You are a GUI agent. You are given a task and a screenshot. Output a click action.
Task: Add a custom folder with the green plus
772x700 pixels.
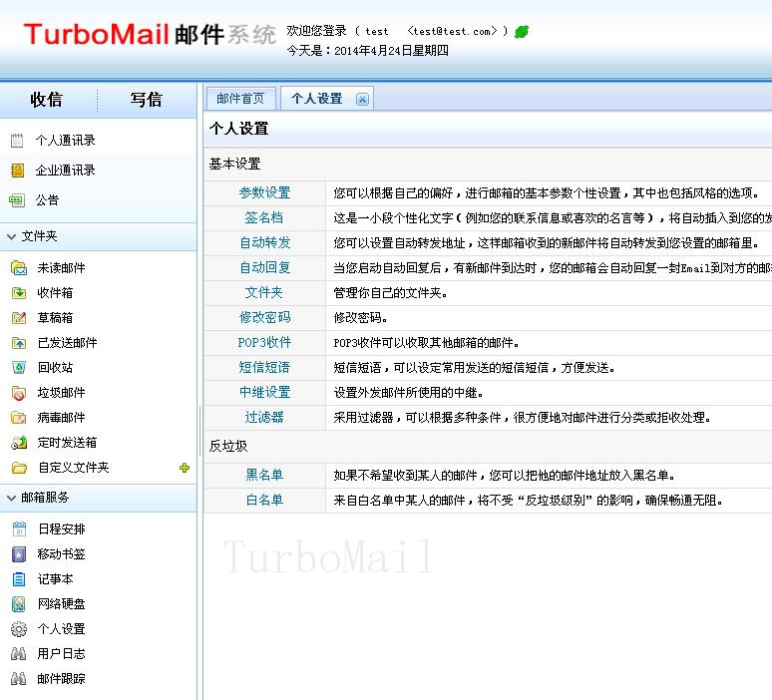(x=185, y=468)
